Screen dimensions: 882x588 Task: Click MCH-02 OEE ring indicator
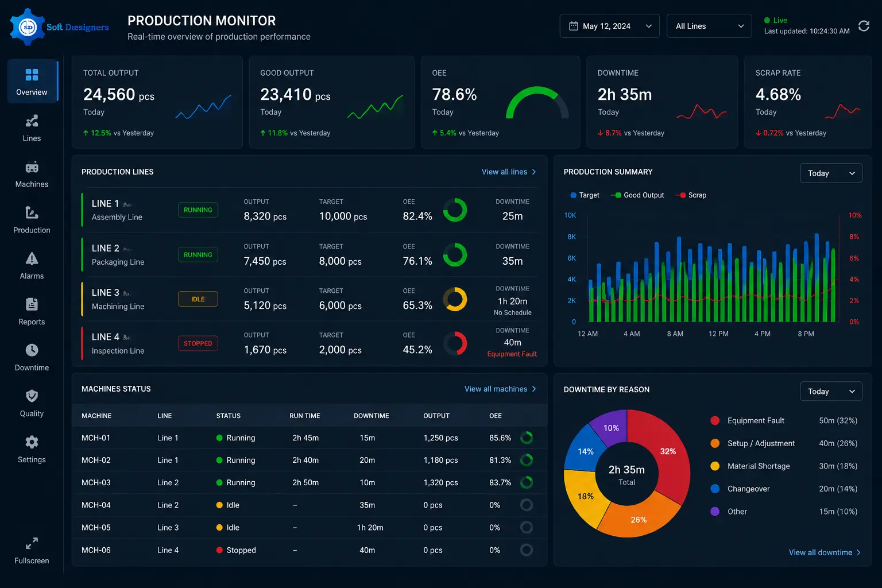point(526,460)
